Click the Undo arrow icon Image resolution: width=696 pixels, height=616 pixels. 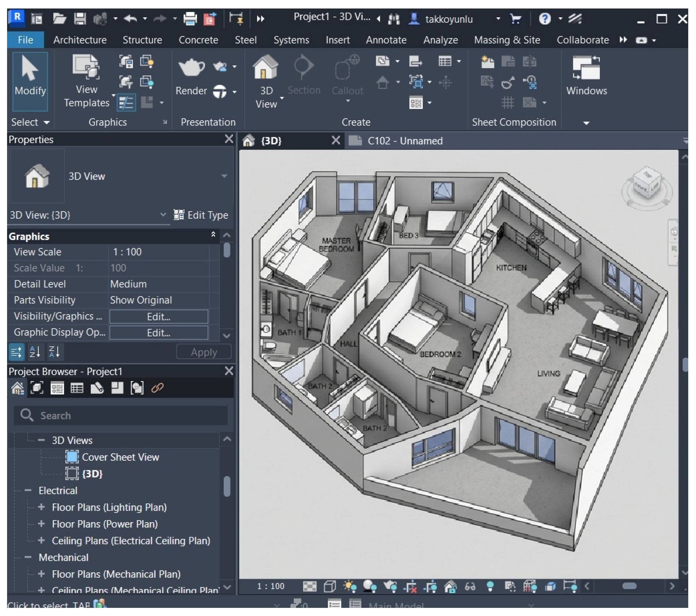point(130,18)
